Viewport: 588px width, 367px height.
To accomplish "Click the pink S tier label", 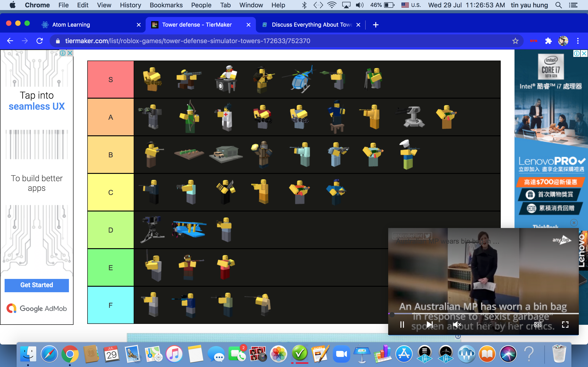I will 110,79.
